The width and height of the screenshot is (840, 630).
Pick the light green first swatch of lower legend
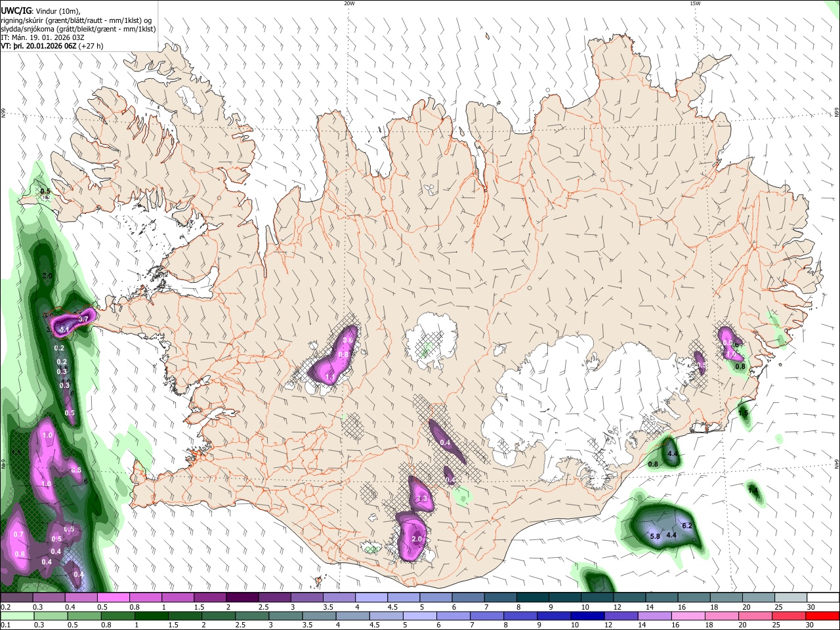(17, 616)
